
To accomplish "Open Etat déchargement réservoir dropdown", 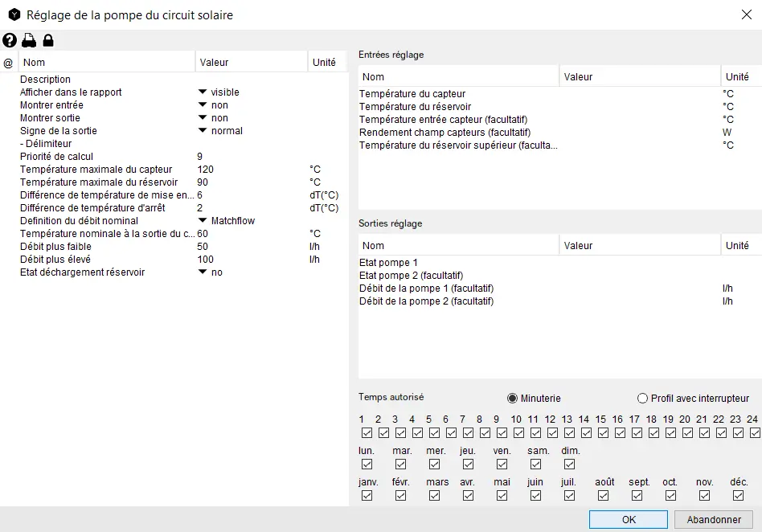I will click(203, 272).
